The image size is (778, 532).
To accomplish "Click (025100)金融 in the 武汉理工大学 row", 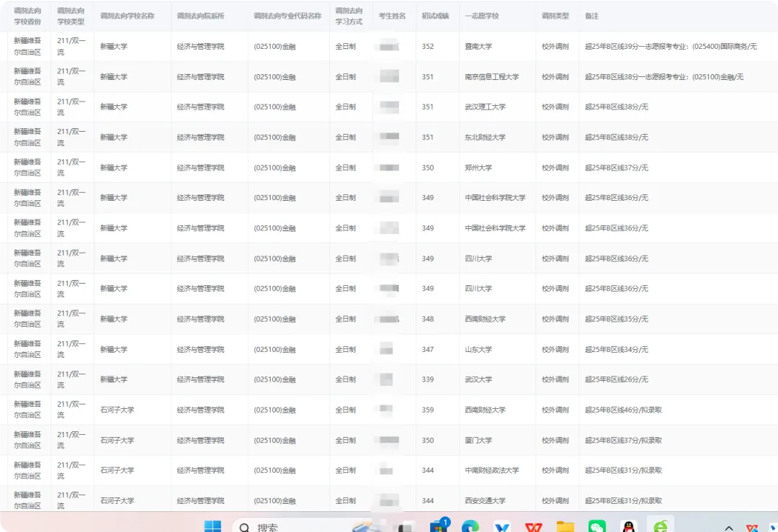I will (274, 107).
